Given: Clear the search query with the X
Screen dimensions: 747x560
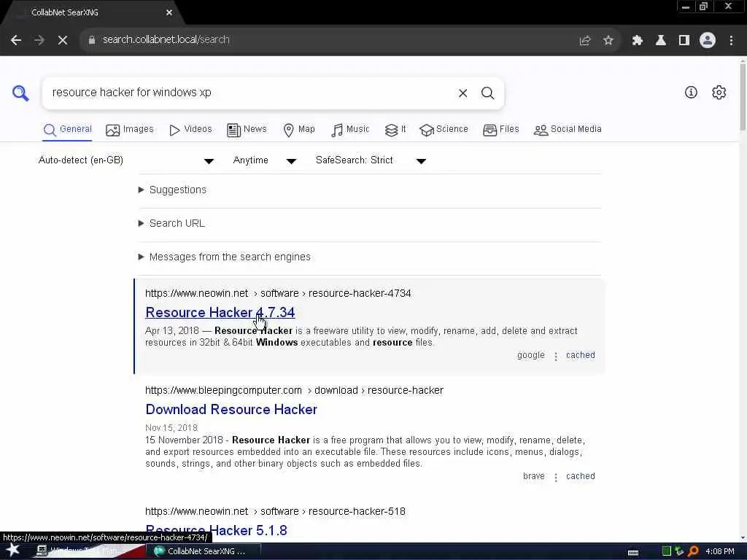Looking at the screenshot, I should tap(462, 93).
